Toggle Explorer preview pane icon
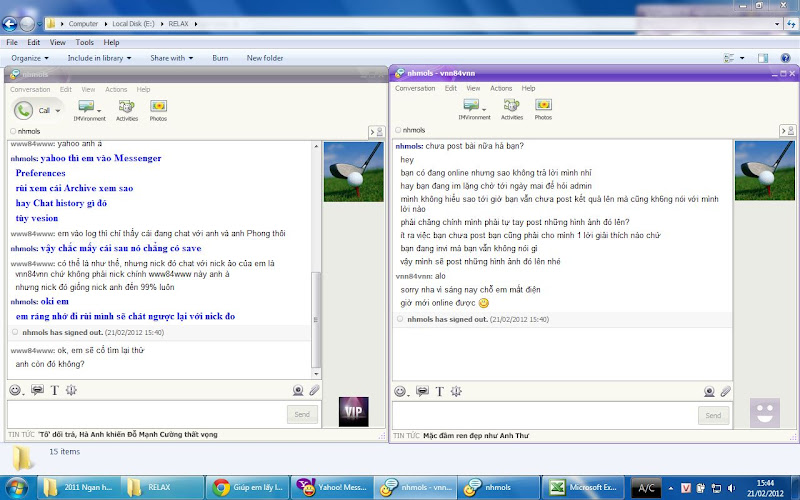The width and height of the screenshot is (800, 500). 763,58
